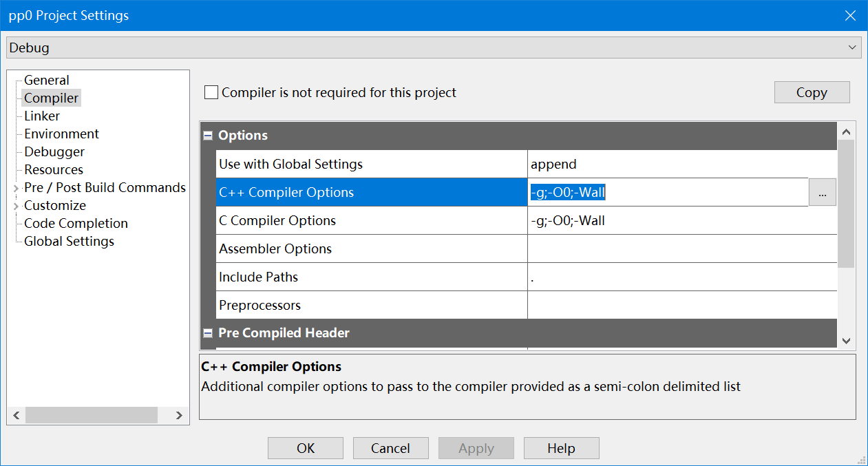The height and width of the screenshot is (466, 868).
Task: Expand Pre / Post Build Commands tree node
Action: [x=16, y=188]
